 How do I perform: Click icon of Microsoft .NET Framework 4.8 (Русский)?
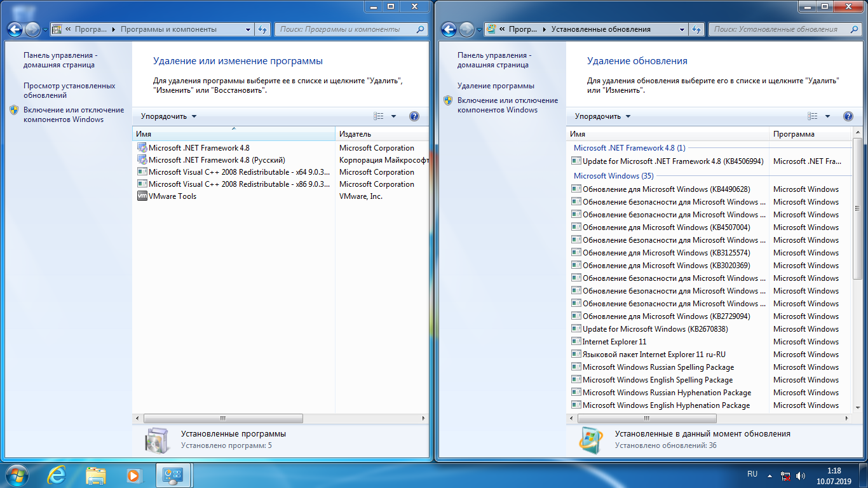pos(142,160)
